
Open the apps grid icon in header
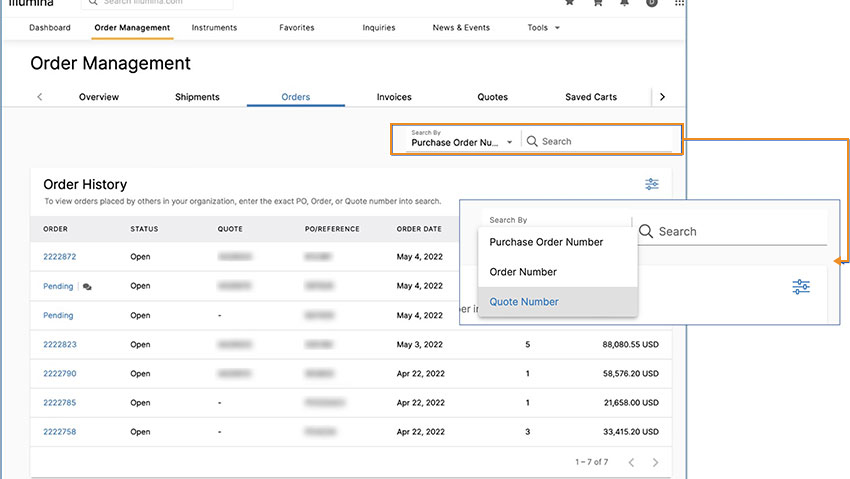click(680, 3)
